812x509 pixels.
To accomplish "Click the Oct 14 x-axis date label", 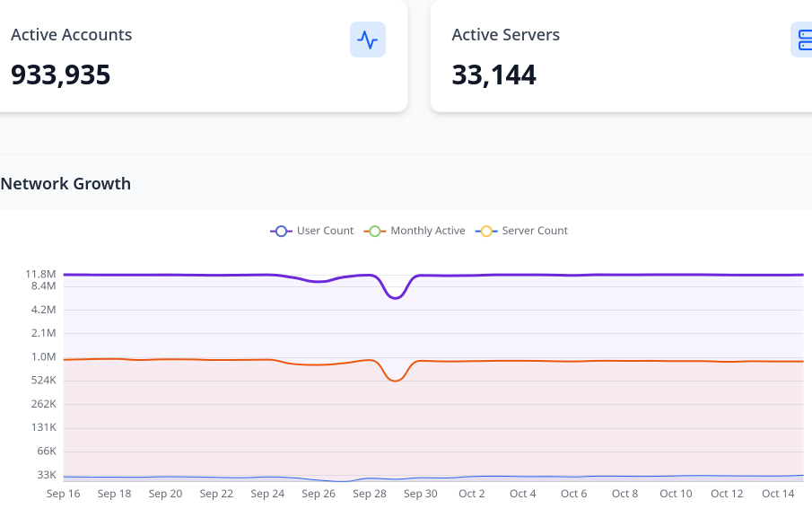I will point(778,494).
